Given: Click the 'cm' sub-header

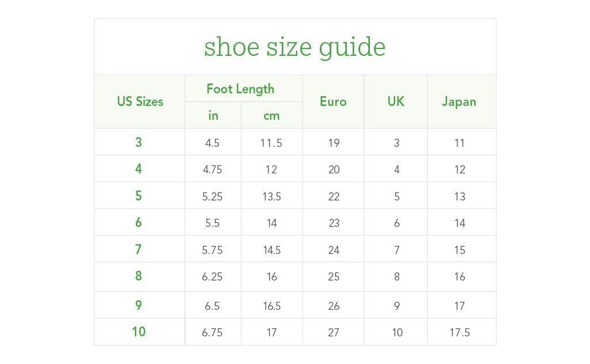Looking at the screenshot, I should pyautogui.click(x=271, y=115).
